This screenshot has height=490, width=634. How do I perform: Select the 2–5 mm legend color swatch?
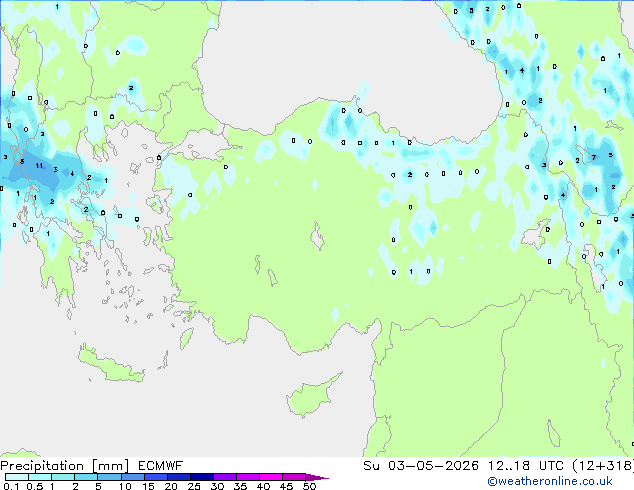pyautogui.click(x=86, y=477)
